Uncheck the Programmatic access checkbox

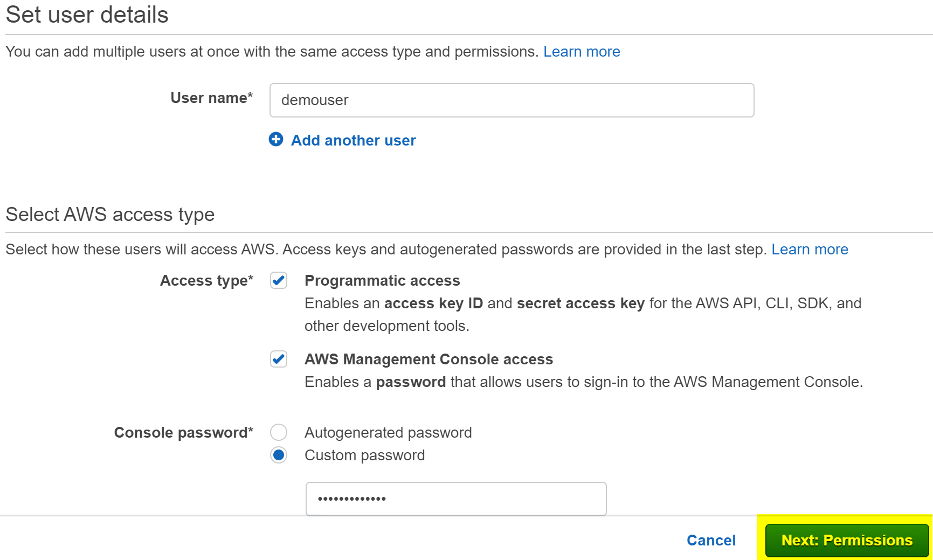pyautogui.click(x=279, y=281)
